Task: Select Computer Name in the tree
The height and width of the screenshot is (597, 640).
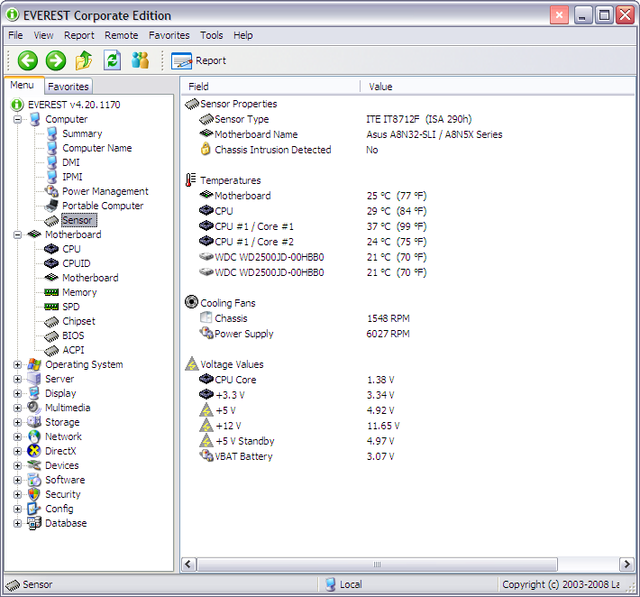Action: tap(97, 148)
